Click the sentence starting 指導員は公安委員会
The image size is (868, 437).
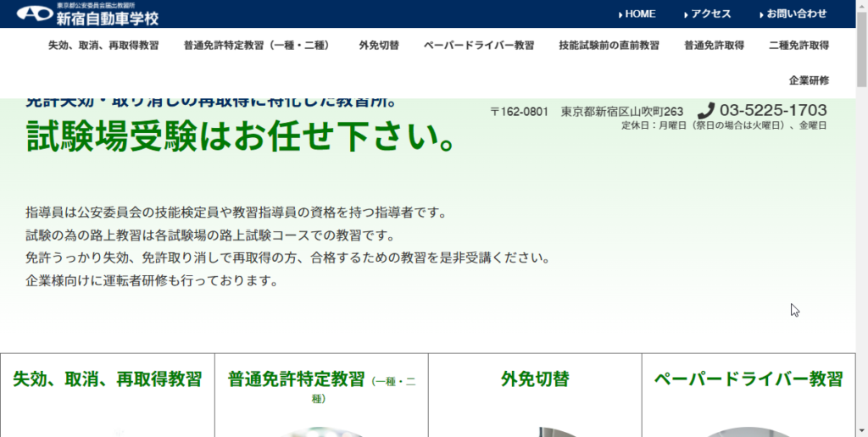(236, 213)
